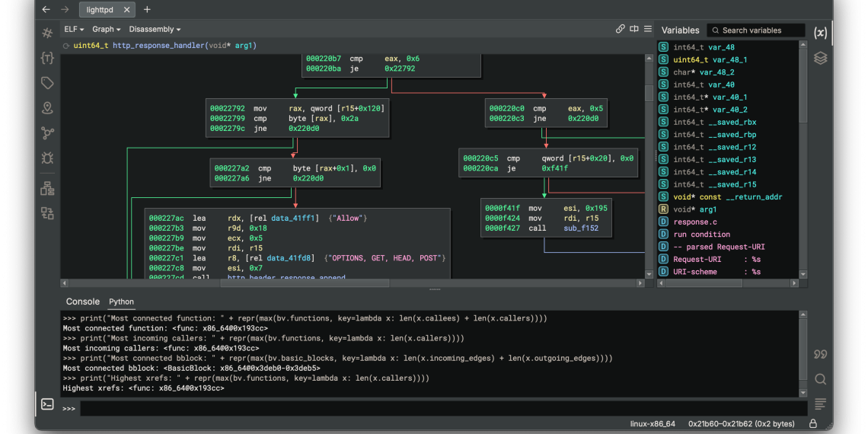The width and height of the screenshot is (868, 434).
Task: Toggle the Variables (x) sidebar panel
Action: [820, 33]
